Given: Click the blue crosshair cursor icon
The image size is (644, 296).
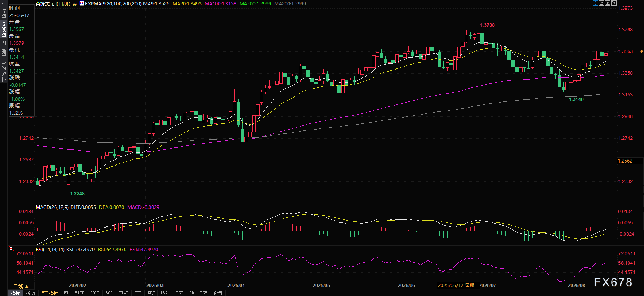Looking at the screenshot, I should 595,3.
